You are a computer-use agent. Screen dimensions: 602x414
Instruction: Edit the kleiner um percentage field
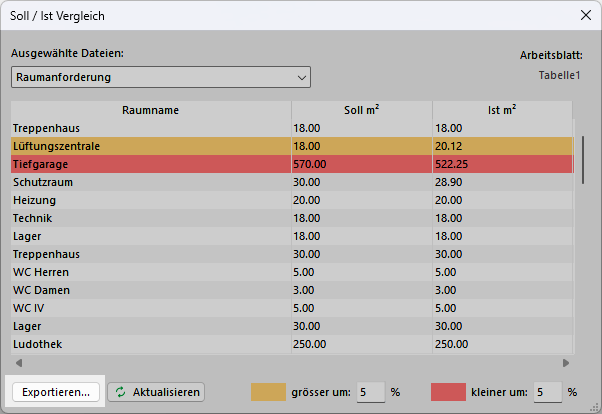[x=547, y=392]
